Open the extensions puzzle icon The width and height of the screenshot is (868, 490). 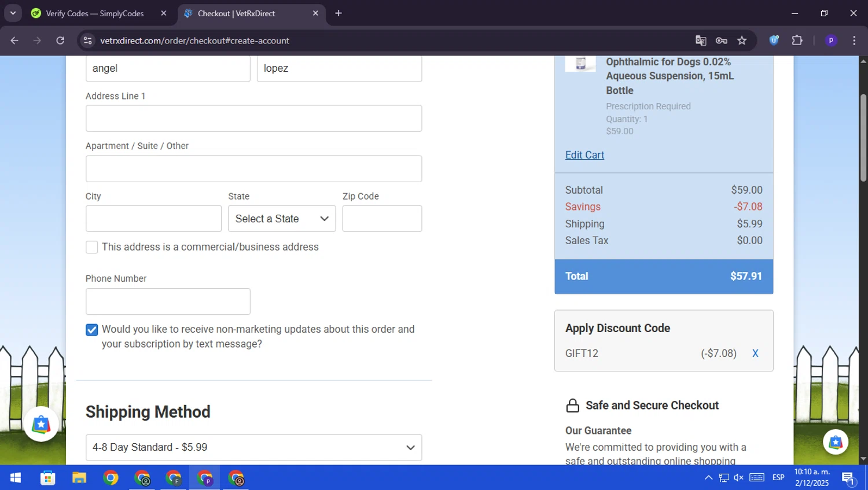797,40
